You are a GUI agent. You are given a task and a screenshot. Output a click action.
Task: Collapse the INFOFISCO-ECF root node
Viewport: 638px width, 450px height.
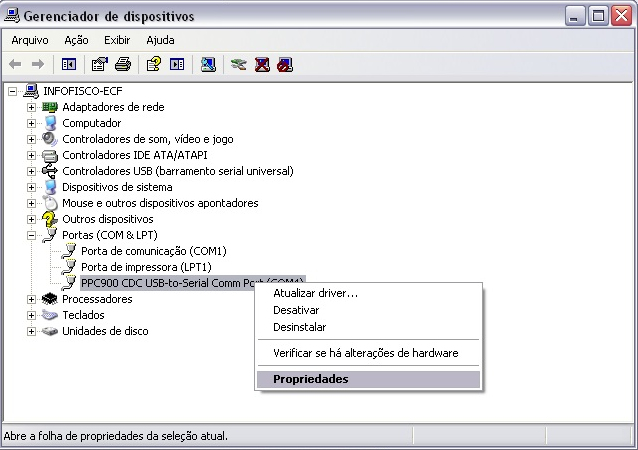tap(13, 91)
